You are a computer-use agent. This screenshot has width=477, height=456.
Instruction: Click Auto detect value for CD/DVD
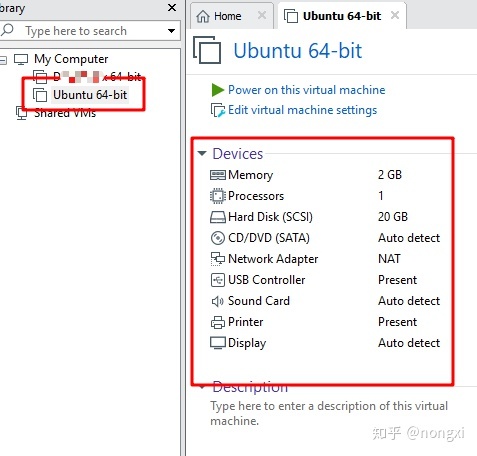pos(409,238)
